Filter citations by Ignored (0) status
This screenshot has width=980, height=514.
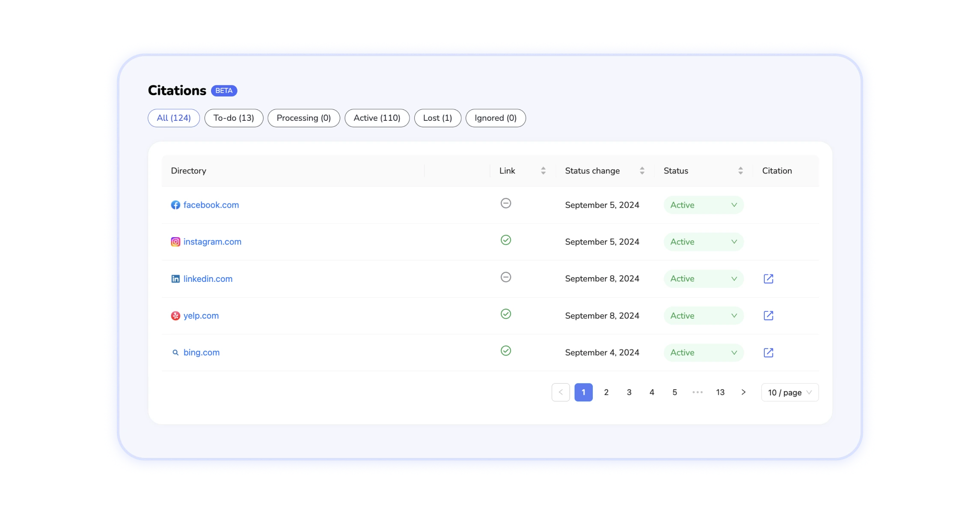(x=495, y=118)
